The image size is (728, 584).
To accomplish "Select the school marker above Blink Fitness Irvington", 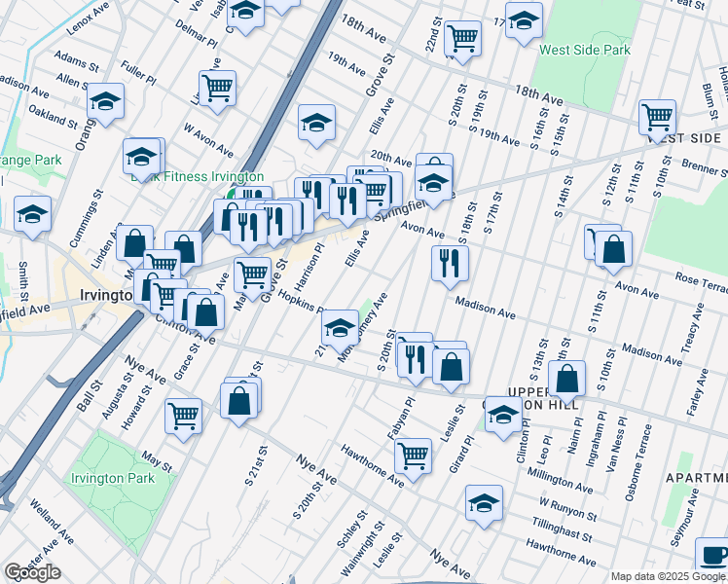I will coord(141,158).
